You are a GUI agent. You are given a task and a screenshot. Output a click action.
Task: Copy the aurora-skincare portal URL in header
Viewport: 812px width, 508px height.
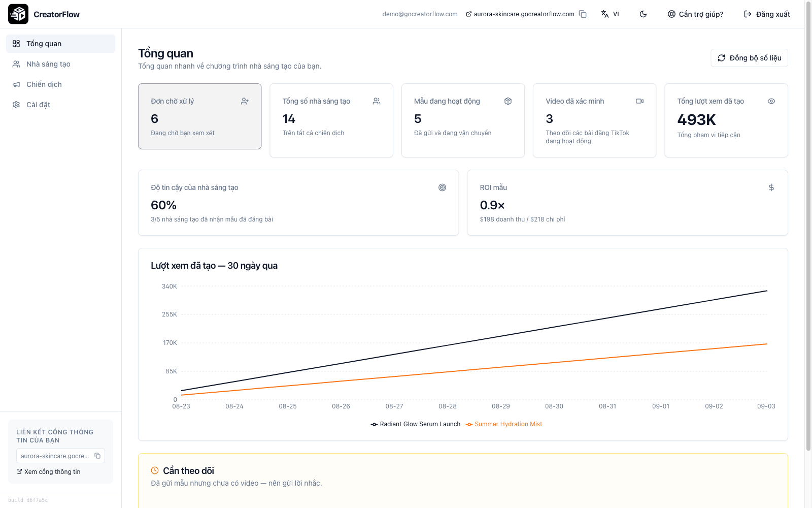pyautogui.click(x=583, y=14)
